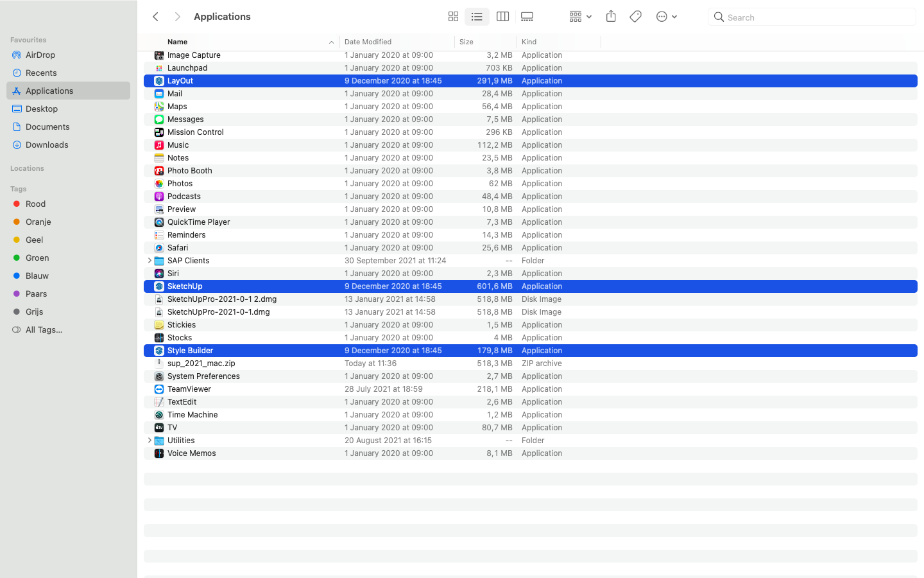This screenshot has height=578, width=924.
Task: Select the Voice Memos row
Action: tap(531, 453)
